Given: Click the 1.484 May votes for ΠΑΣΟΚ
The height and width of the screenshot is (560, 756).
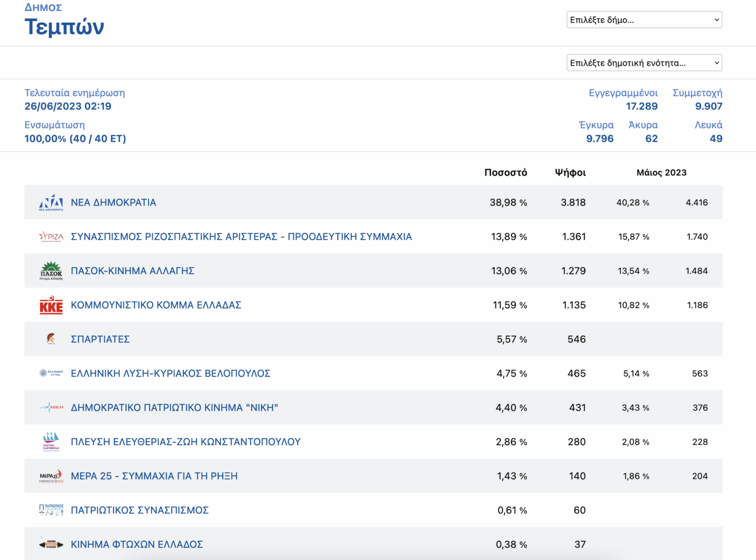Looking at the screenshot, I should [x=697, y=271].
